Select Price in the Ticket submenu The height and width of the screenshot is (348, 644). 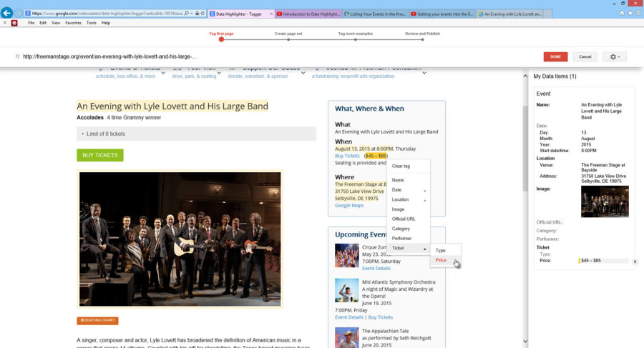click(x=445, y=260)
